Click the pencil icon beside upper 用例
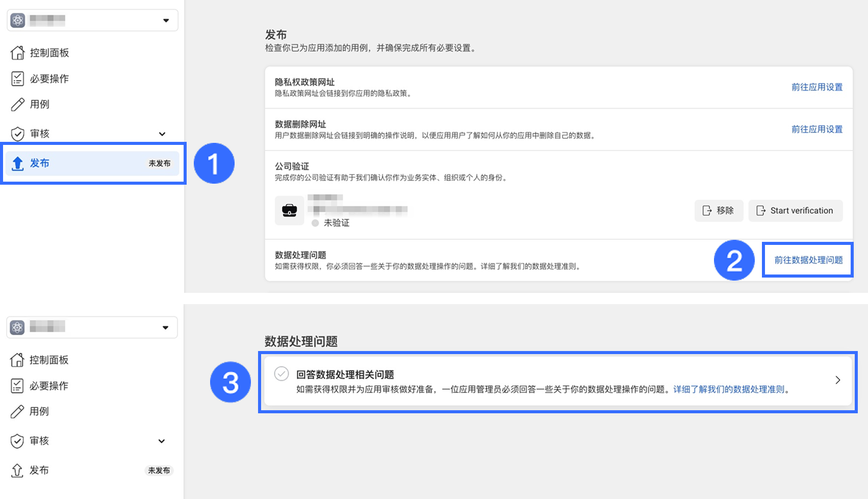This screenshot has height=499, width=868. [17, 105]
